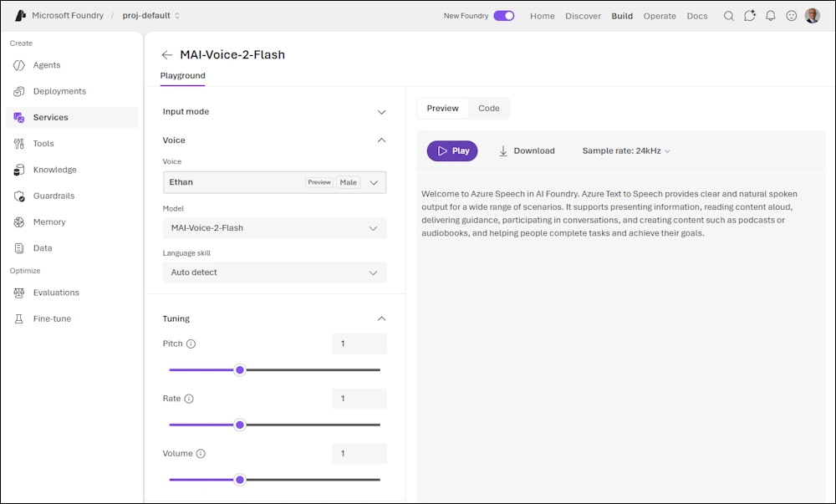Open the search magnifier icon in header
Screen dimensions: 836x504
(729, 16)
